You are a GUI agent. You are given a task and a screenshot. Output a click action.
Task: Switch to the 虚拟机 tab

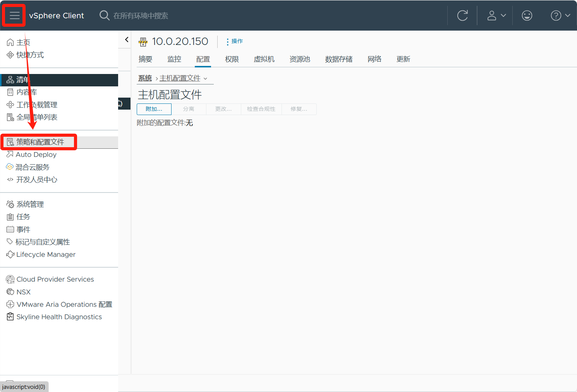(264, 59)
